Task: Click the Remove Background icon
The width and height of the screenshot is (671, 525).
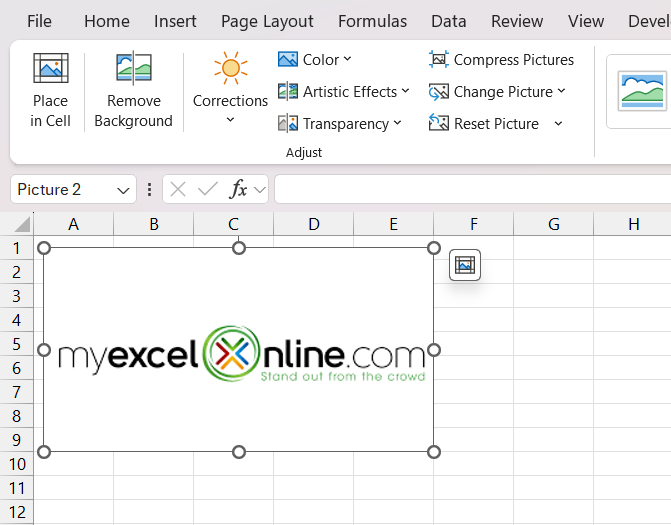Action: pos(134,67)
